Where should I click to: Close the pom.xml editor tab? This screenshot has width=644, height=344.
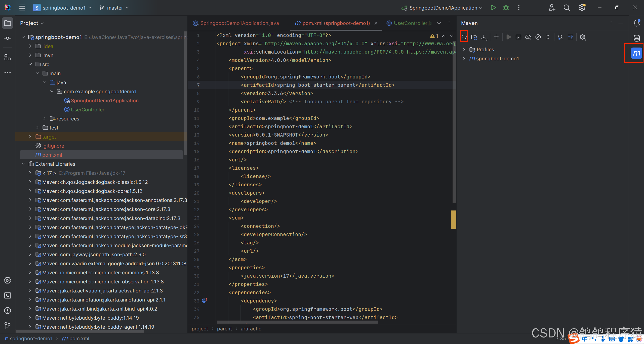pyautogui.click(x=376, y=23)
